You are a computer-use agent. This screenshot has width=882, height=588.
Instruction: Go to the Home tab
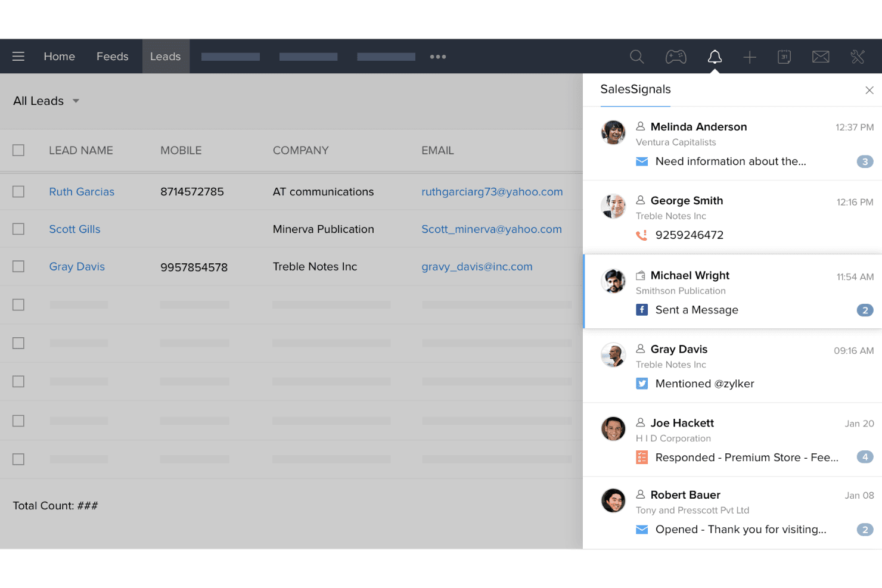pyautogui.click(x=60, y=57)
